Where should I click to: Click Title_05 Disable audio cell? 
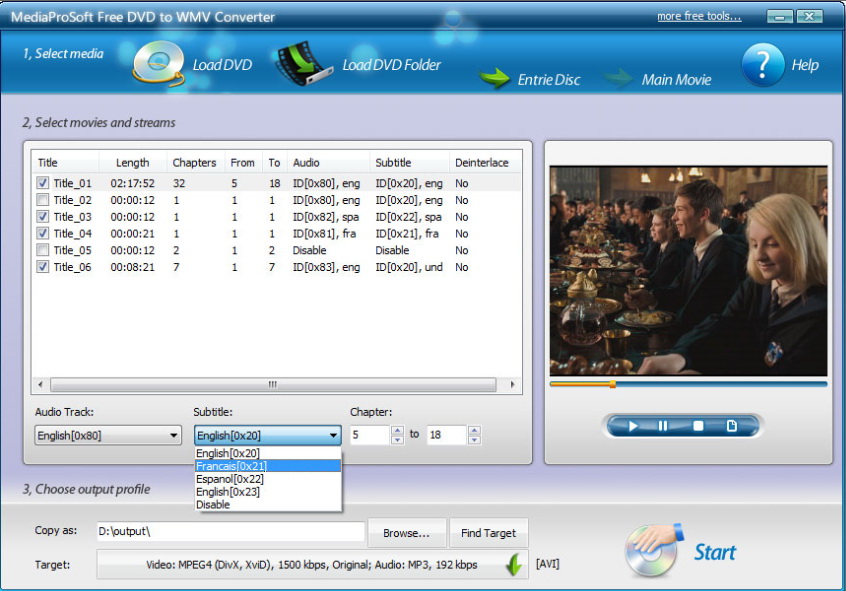tap(310, 250)
